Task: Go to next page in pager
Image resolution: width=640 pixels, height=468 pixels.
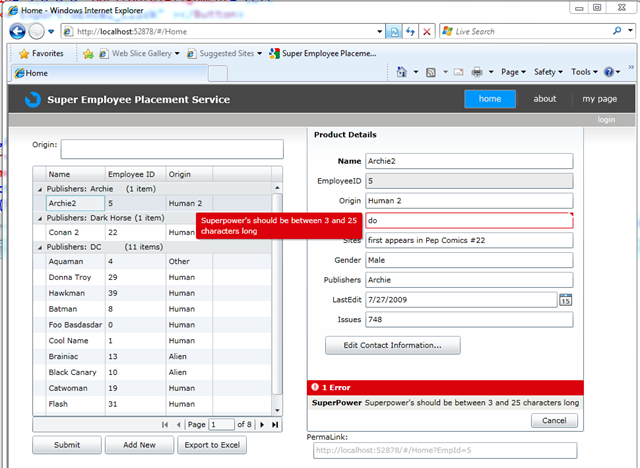Action: [262, 425]
